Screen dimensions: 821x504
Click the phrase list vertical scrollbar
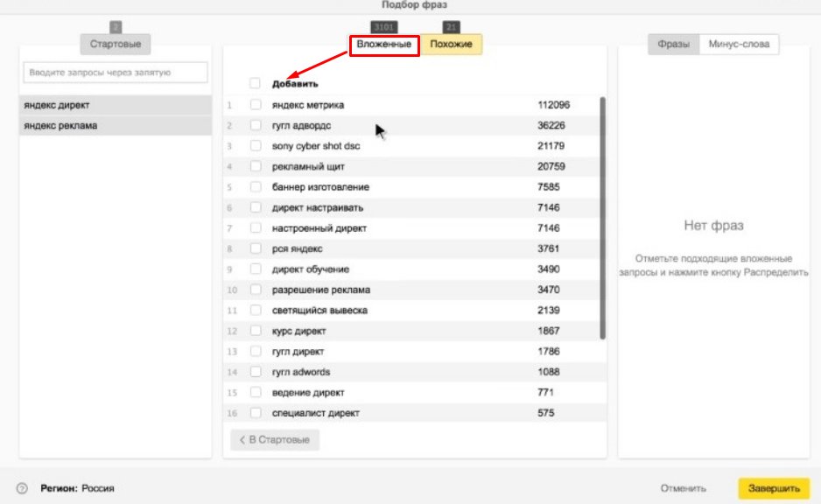[x=603, y=218]
